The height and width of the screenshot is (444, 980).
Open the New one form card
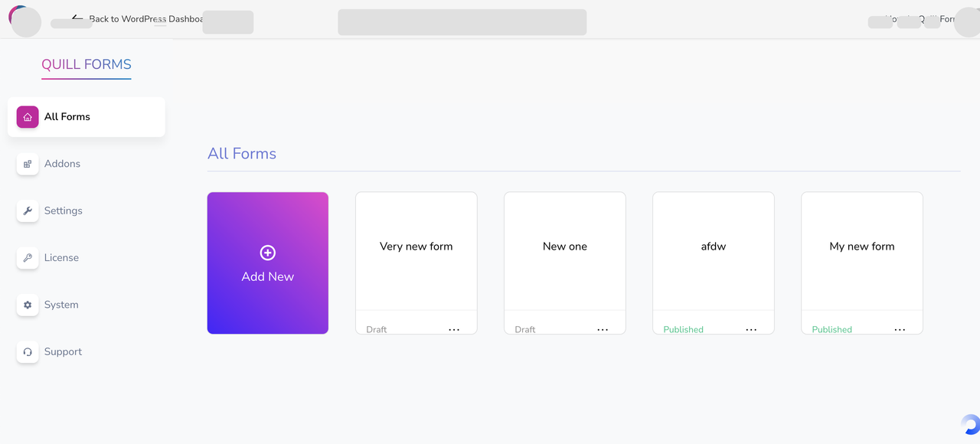tap(565, 263)
